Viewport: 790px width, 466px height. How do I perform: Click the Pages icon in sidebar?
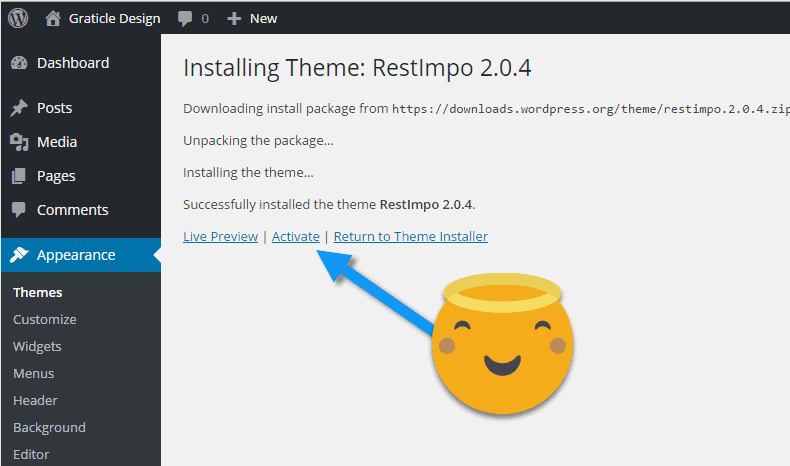19,176
